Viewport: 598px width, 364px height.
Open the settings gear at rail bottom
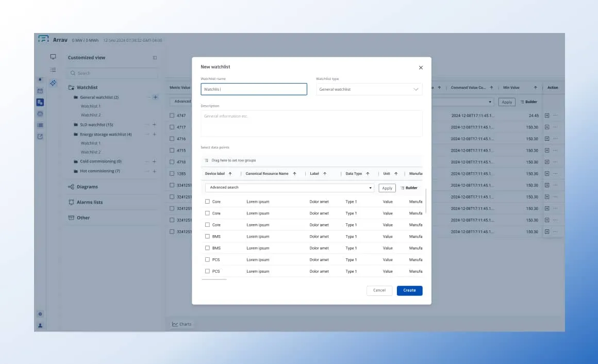click(x=40, y=314)
